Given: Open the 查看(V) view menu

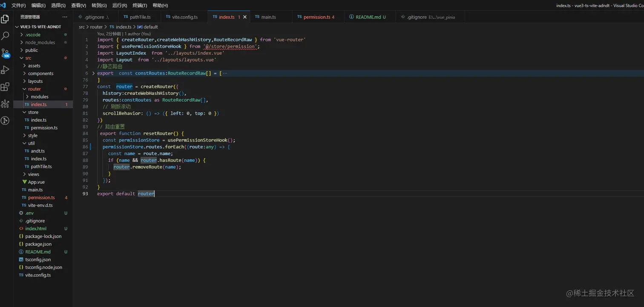Looking at the screenshot, I should tap(78, 6).
